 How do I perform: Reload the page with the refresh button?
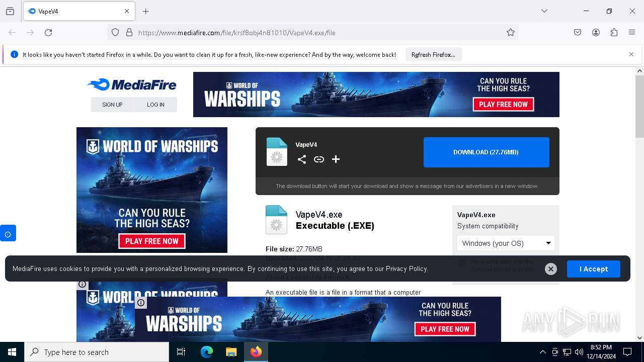point(48,33)
